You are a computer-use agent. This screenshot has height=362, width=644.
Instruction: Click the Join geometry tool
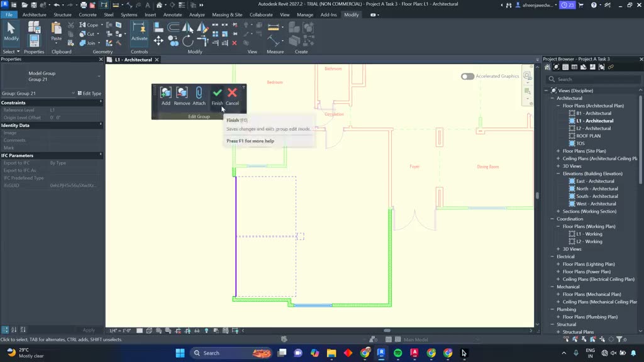pos(88,43)
